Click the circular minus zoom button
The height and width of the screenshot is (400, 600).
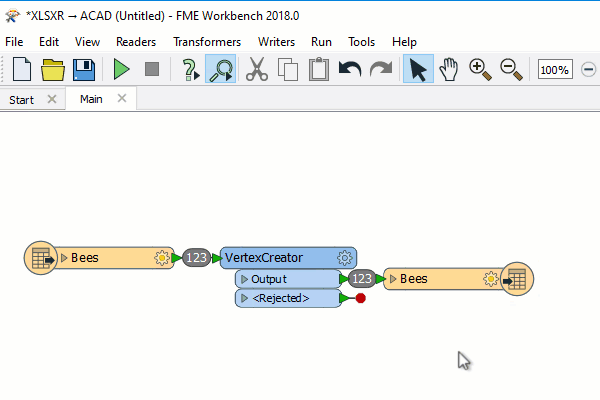click(x=589, y=69)
